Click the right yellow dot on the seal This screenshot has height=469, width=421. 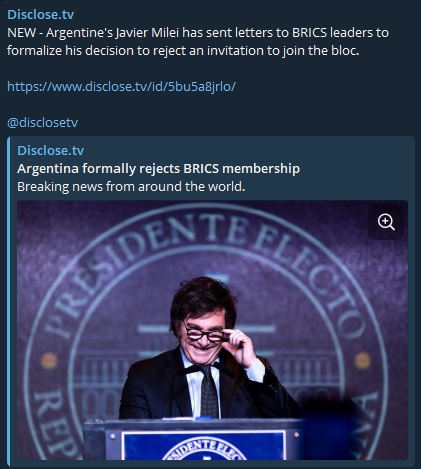tap(363, 360)
